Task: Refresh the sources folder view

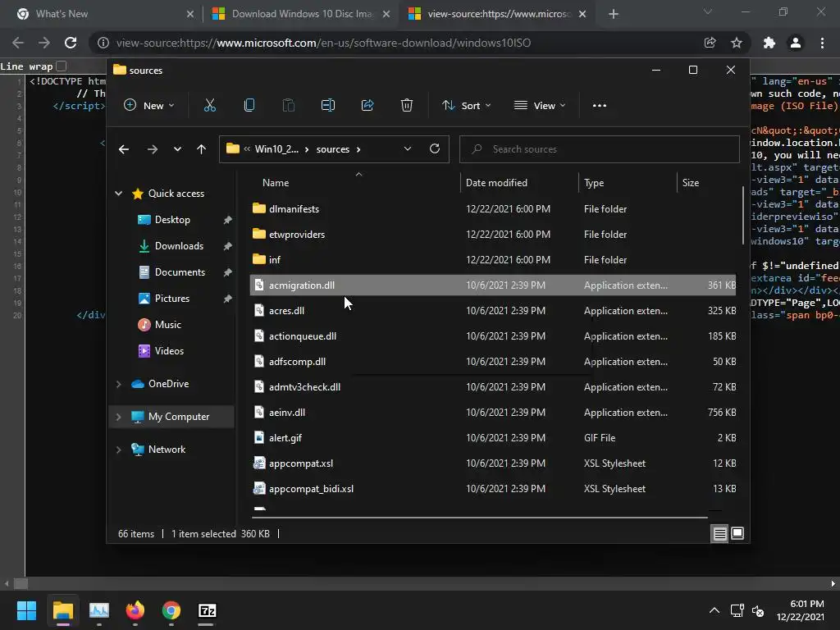Action: (435, 149)
